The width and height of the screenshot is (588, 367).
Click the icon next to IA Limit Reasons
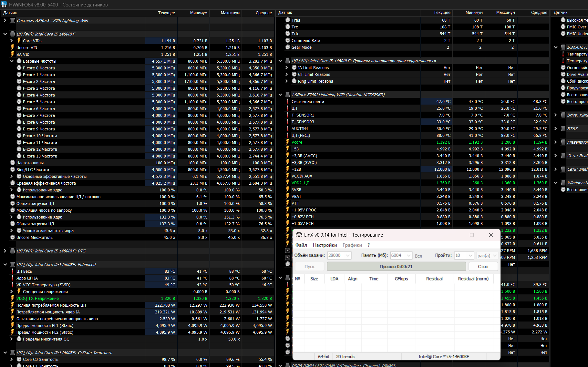[x=294, y=67]
